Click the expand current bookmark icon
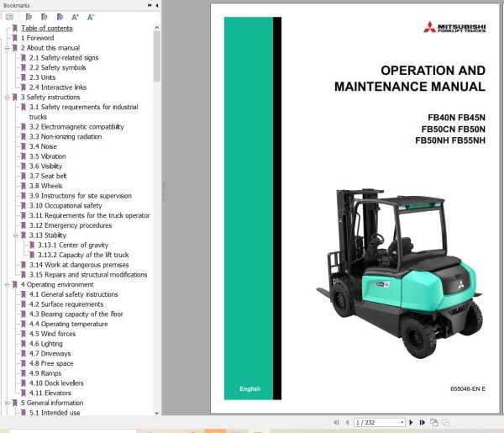This screenshot has width=504, height=433. coord(29,17)
